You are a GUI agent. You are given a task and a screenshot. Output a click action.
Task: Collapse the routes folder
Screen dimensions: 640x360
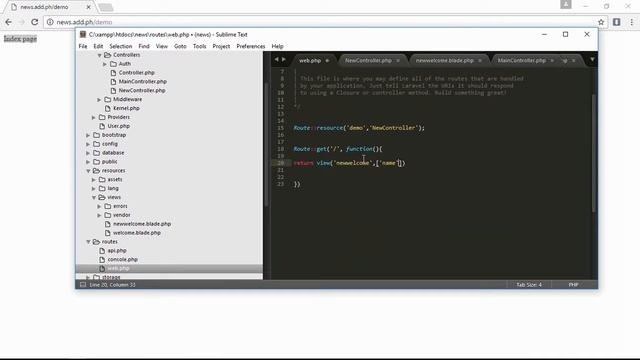point(88,242)
